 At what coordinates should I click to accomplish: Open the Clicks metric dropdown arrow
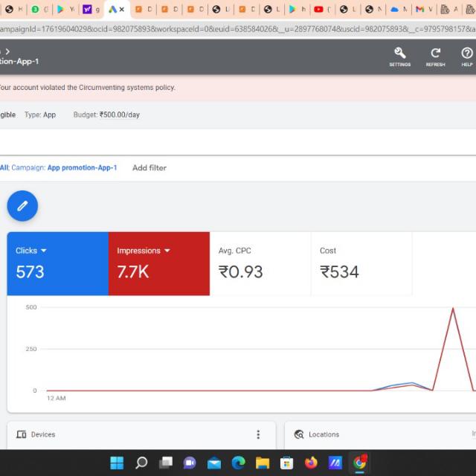(43, 251)
